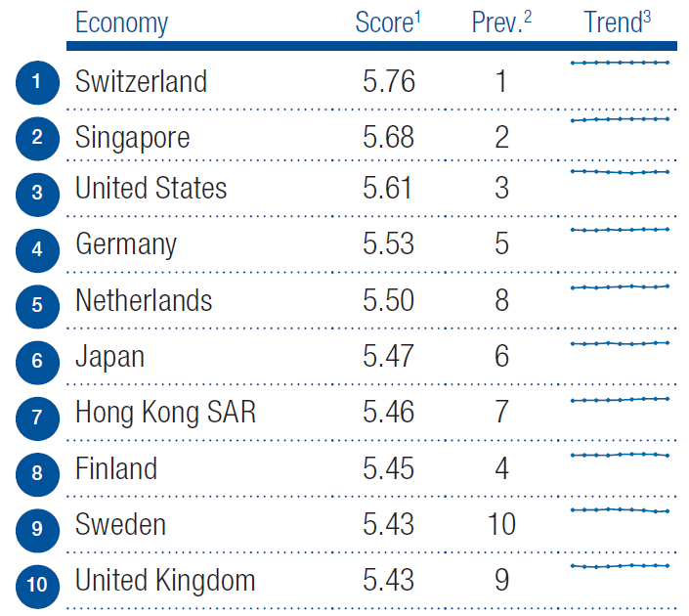Click the rank 10 circle badge
This screenshot has height=616, width=689.
[x=37, y=585]
